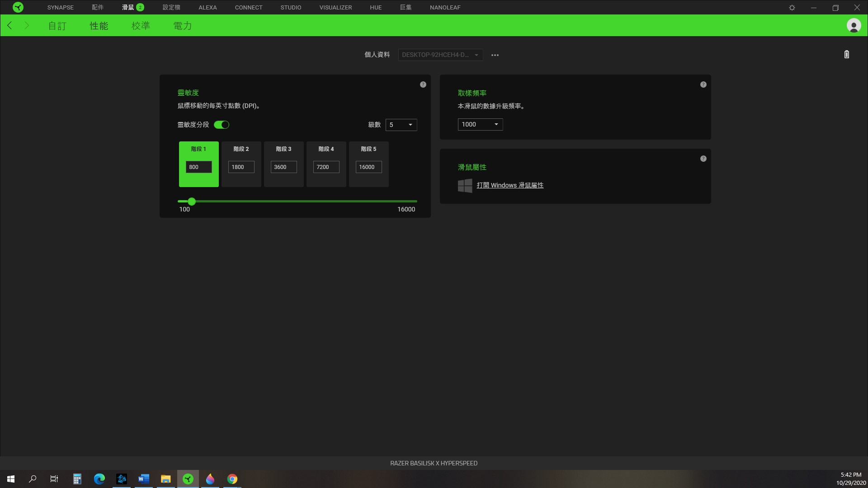The image size is (868, 488).
Task: Click the 16000 DPI input field
Action: coord(369,167)
